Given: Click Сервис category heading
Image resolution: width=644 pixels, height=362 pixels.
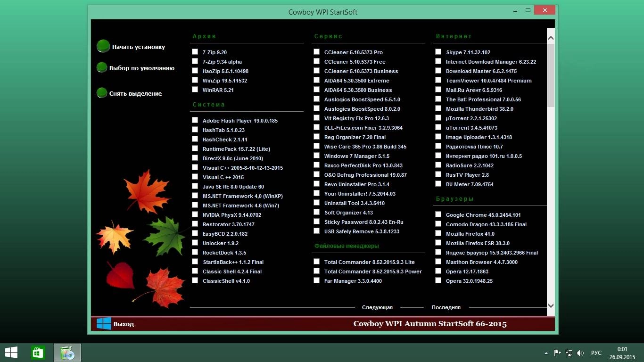Looking at the screenshot, I should coord(328,36).
